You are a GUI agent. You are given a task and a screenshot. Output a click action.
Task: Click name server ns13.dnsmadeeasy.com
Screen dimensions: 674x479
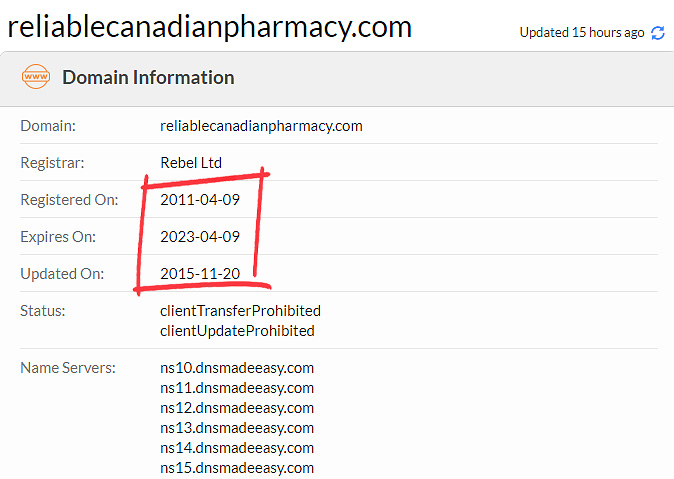click(237, 428)
